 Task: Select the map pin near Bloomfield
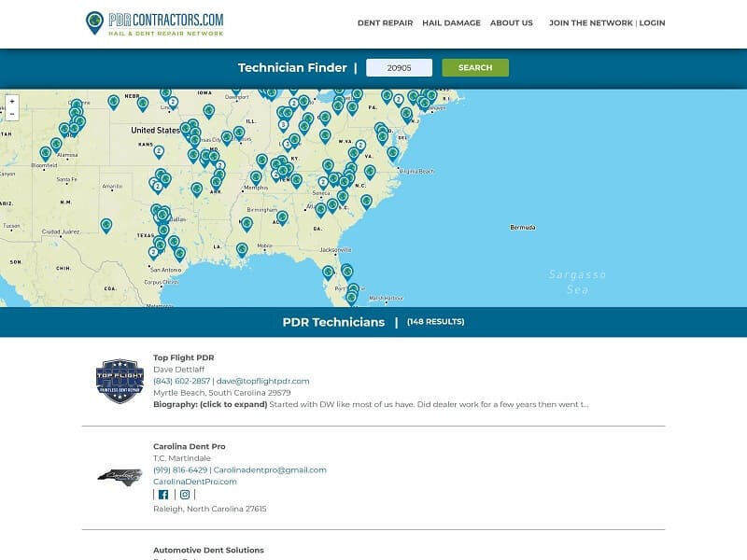(x=45, y=154)
